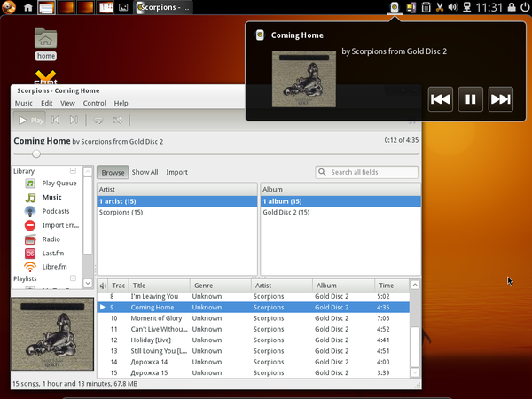Click the Artist browser column header

click(177, 190)
